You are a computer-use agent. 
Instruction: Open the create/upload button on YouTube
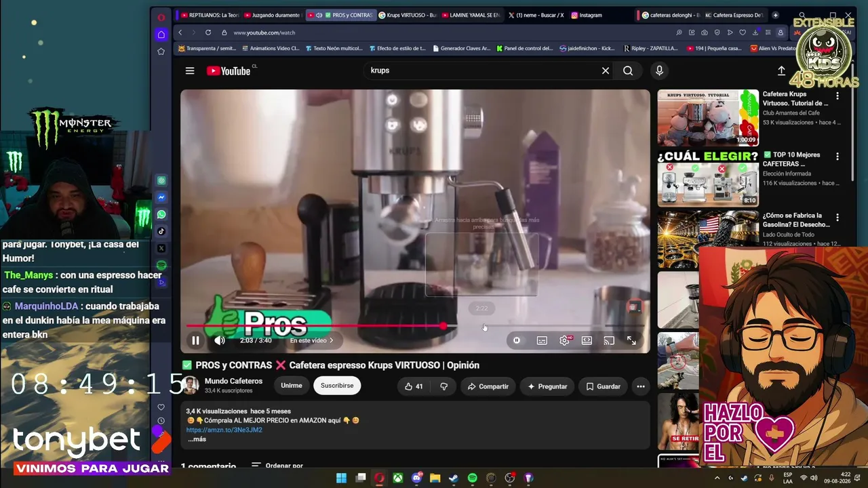tap(781, 70)
